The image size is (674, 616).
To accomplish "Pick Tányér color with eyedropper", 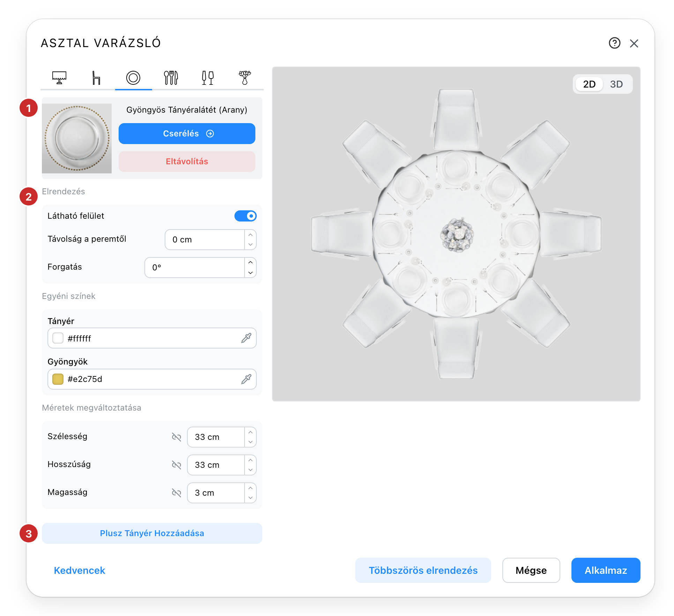I will point(246,338).
